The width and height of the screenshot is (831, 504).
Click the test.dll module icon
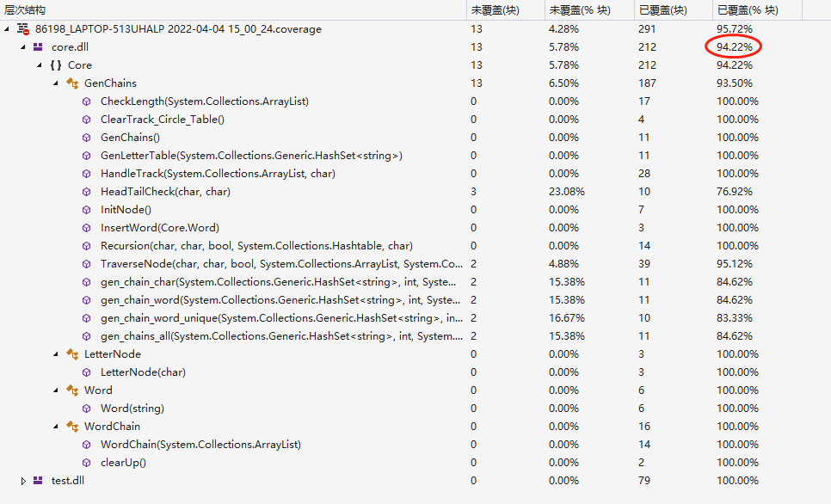point(38,480)
